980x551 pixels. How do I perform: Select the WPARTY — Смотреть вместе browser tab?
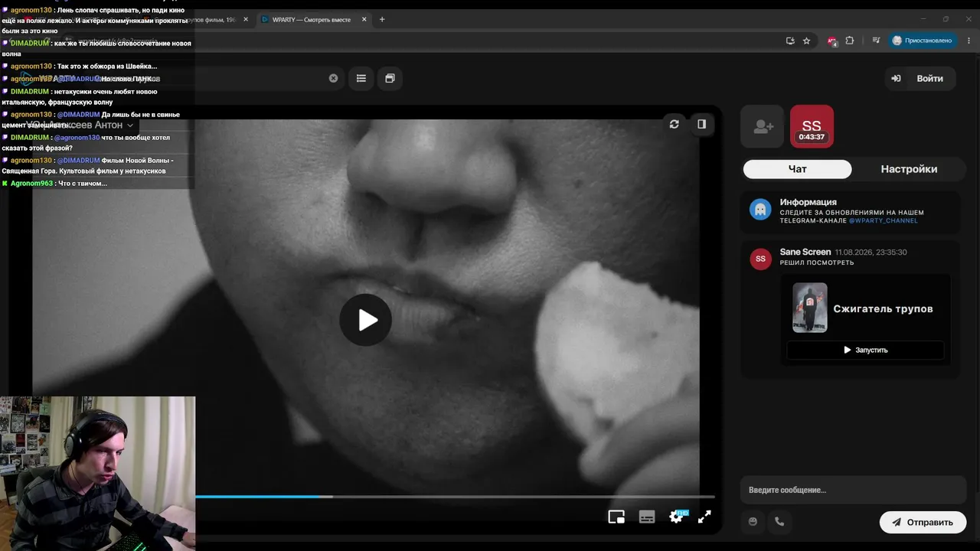[x=314, y=19]
